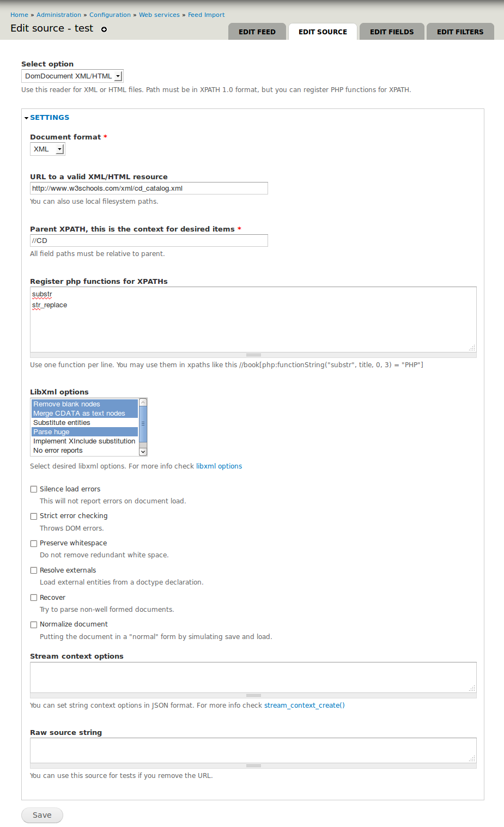
Task: Collapse the Settings fieldset triangle
Action: (26, 118)
